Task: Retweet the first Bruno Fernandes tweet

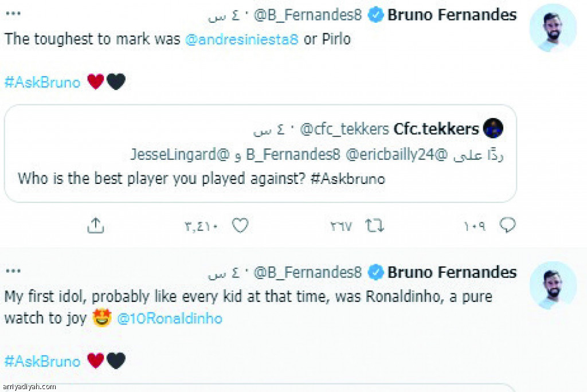Action: (x=374, y=226)
